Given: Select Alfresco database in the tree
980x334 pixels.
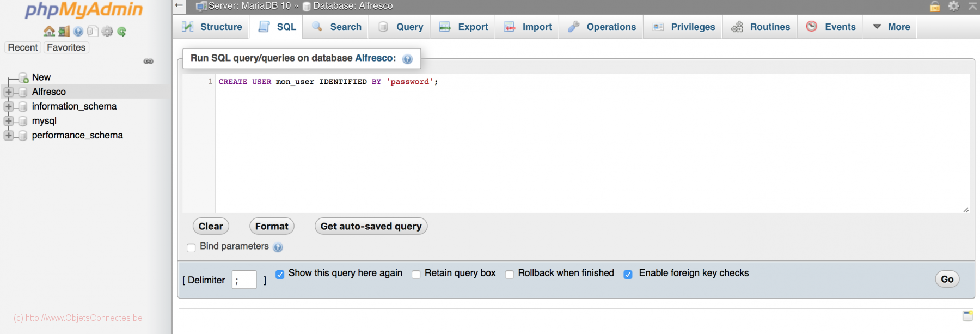Looking at the screenshot, I should tap(49, 92).
